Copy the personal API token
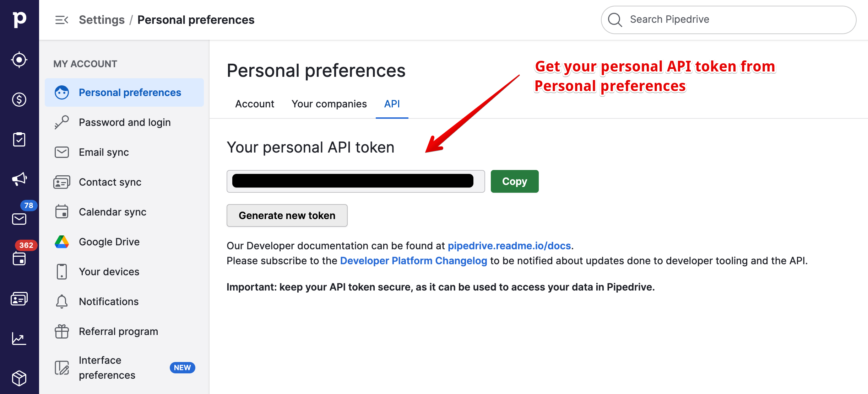Image resolution: width=868 pixels, height=394 pixels. [x=514, y=181]
